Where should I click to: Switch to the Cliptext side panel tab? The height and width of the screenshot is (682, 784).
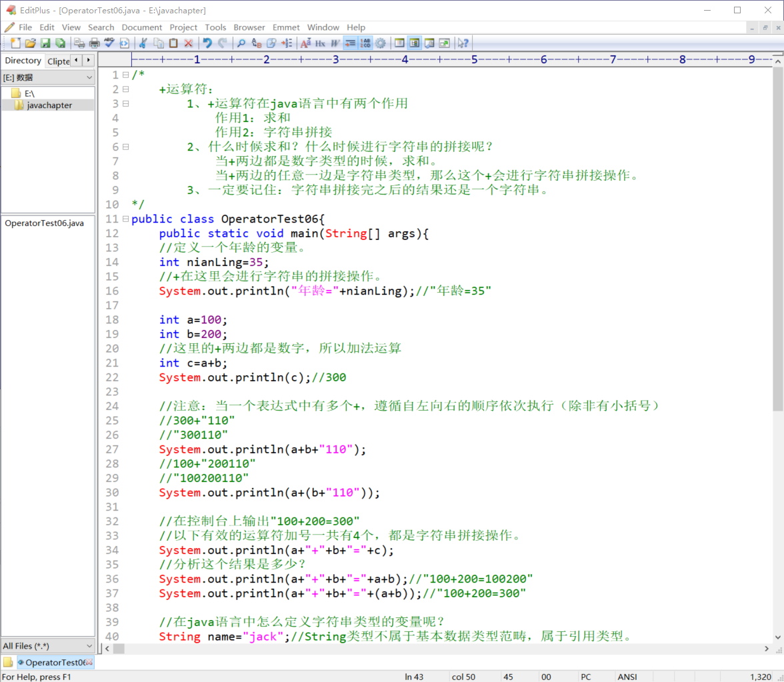(x=58, y=61)
